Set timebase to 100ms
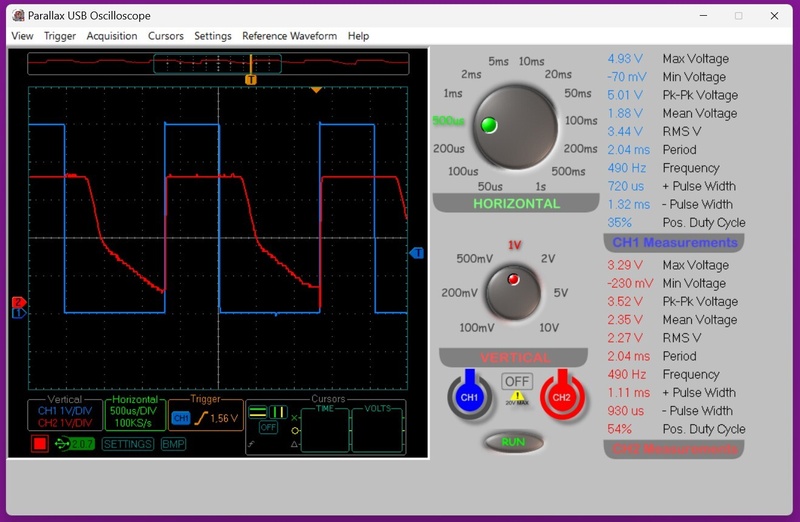 click(x=581, y=121)
